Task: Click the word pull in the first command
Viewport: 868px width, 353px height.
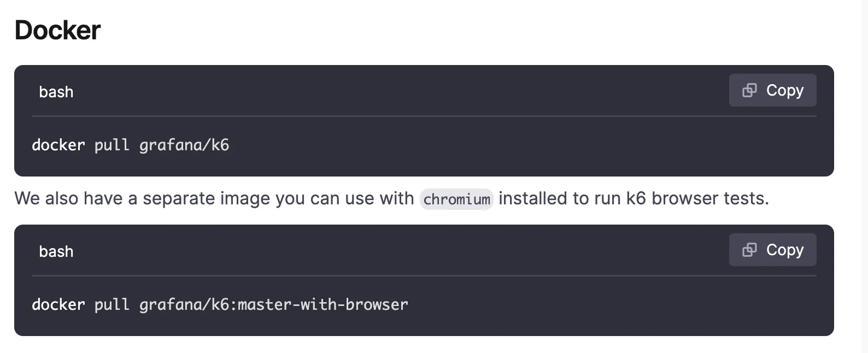Action: click(112, 145)
